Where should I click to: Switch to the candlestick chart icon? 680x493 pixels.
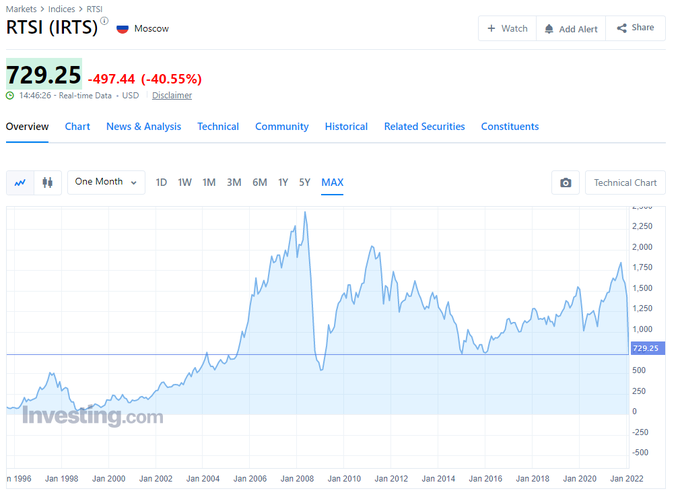[47, 183]
